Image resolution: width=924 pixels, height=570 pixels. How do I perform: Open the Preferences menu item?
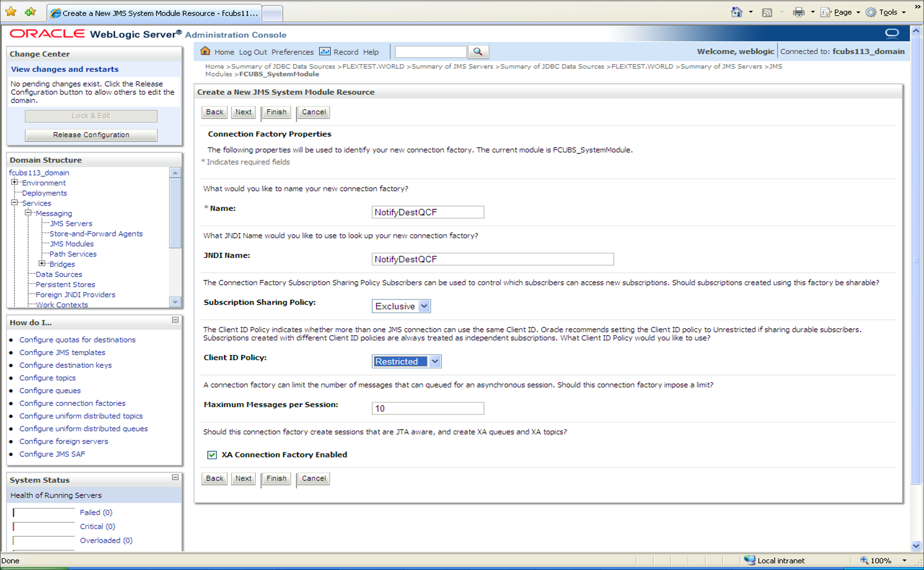(x=292, y=52)
